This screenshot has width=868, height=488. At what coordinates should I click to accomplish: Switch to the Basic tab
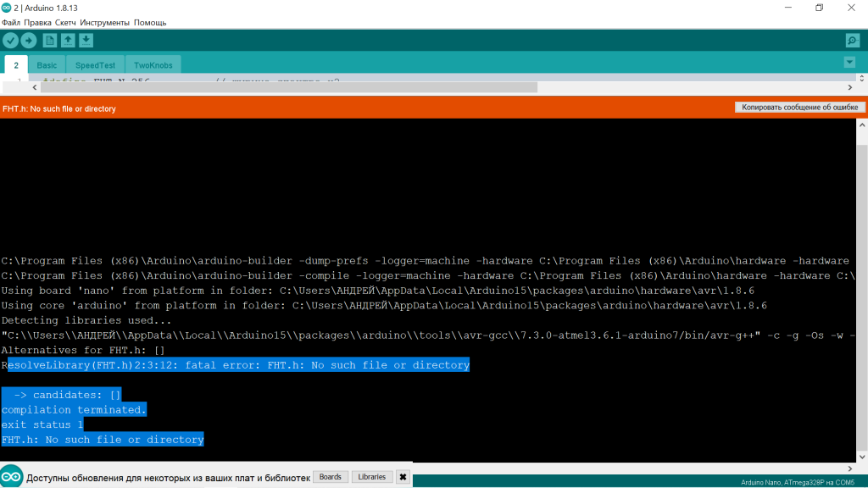[x=47, y=65]
